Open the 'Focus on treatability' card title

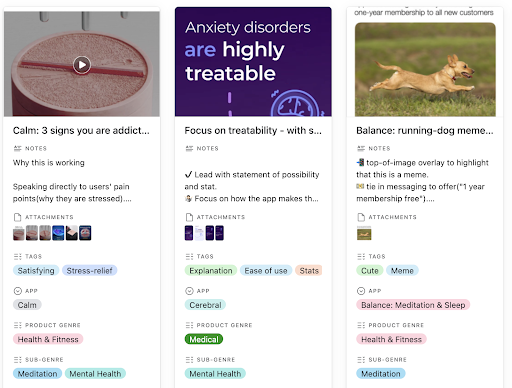click(x=253, y=130)
